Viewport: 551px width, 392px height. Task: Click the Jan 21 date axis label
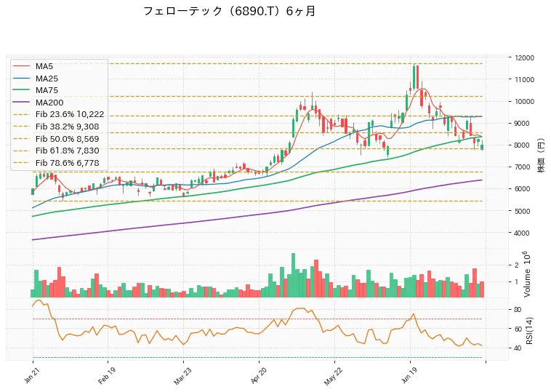pos(31,375)
